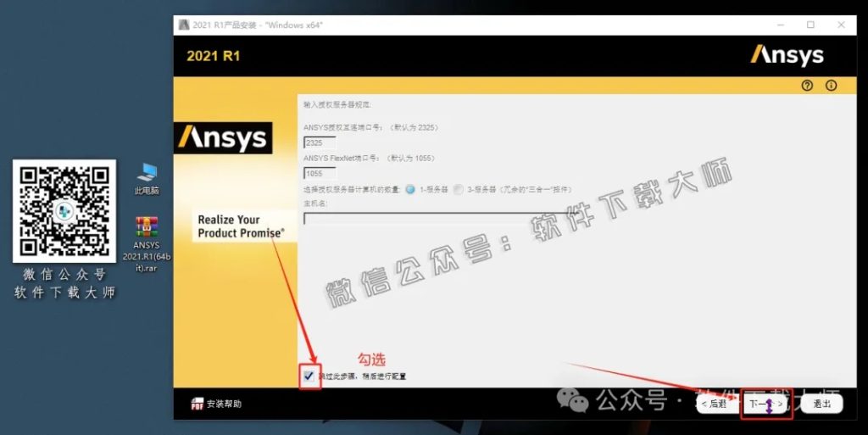Tick the skip-this-step checkbox
868x435 pixels.
309,376
